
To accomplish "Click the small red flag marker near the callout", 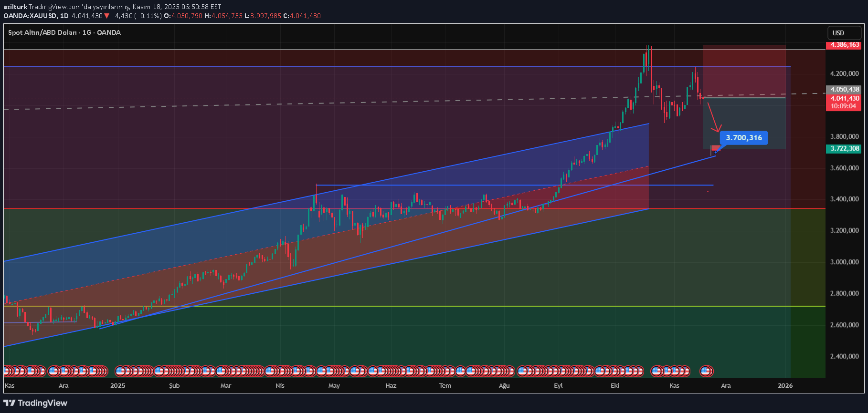I will [715, 148].
